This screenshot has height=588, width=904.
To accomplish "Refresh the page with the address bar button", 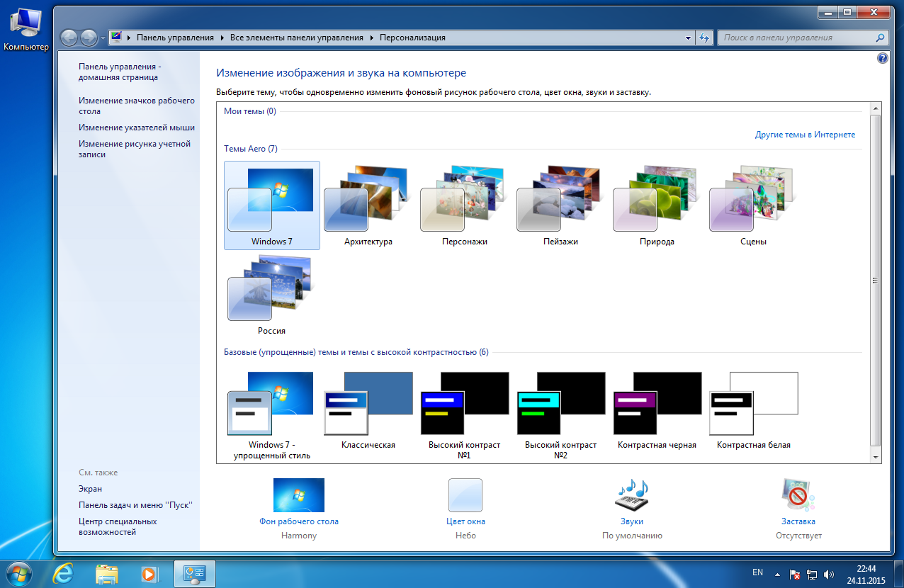I will coord(704,38).
